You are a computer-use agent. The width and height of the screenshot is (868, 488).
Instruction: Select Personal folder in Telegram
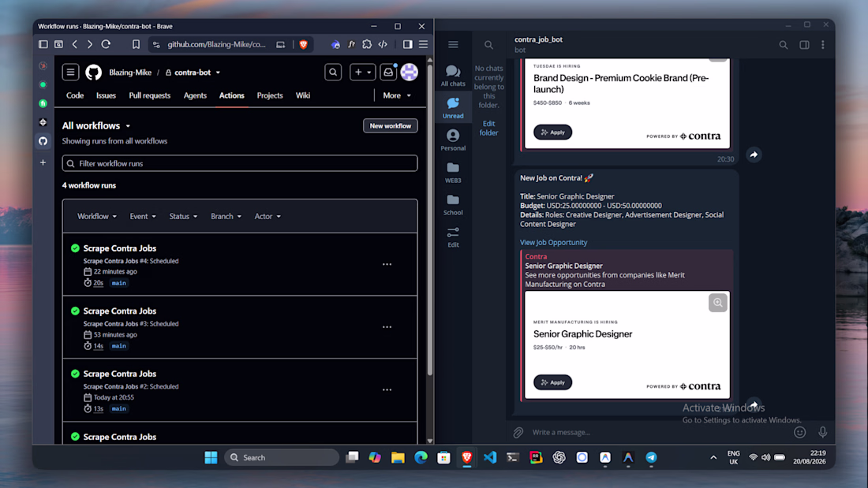point(453,140)
